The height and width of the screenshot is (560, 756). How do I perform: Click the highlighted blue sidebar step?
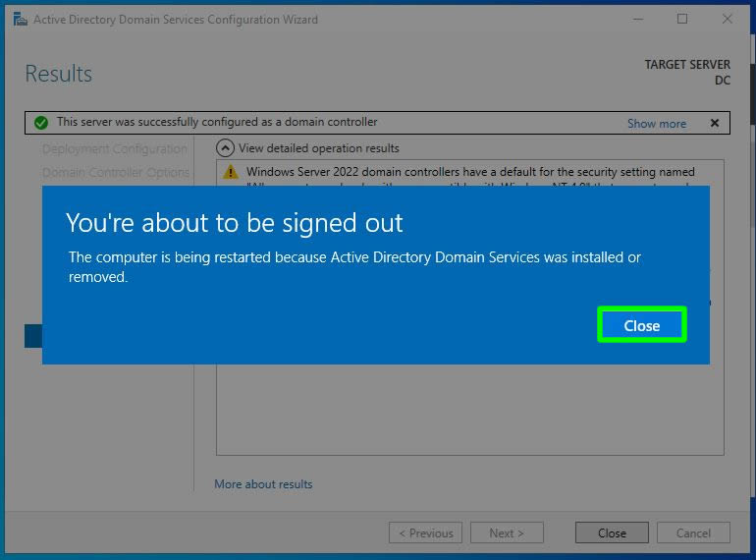click(x=32, y=336)
